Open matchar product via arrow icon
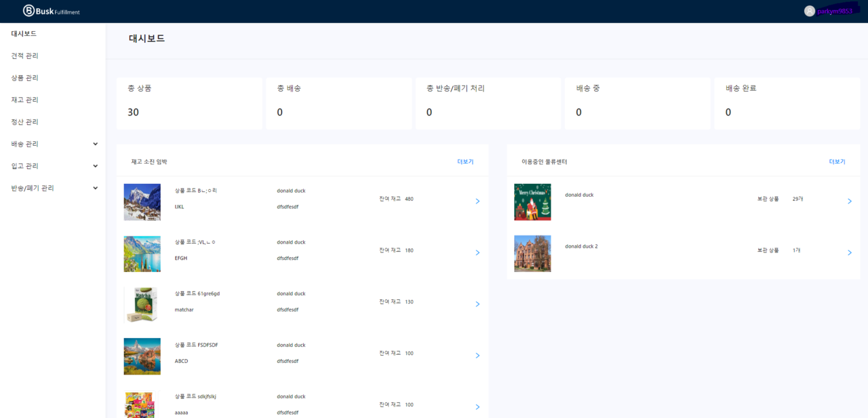This screenshot has height=418, width=868. [477, 304]
